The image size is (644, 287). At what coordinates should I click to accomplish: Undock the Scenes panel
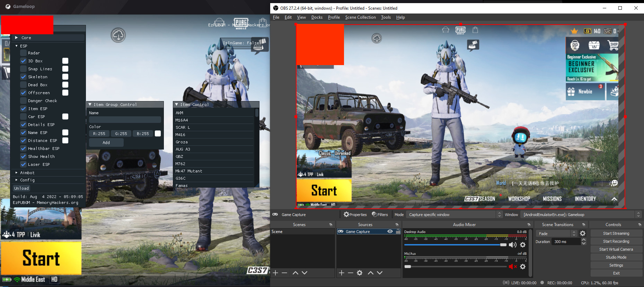tap(330, 225)
